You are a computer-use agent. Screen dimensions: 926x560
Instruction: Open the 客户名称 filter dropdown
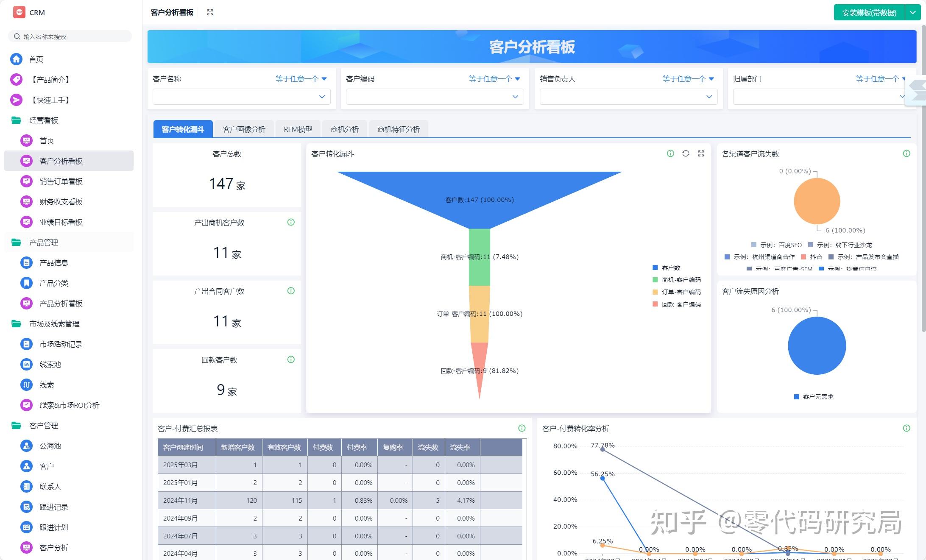241,96
